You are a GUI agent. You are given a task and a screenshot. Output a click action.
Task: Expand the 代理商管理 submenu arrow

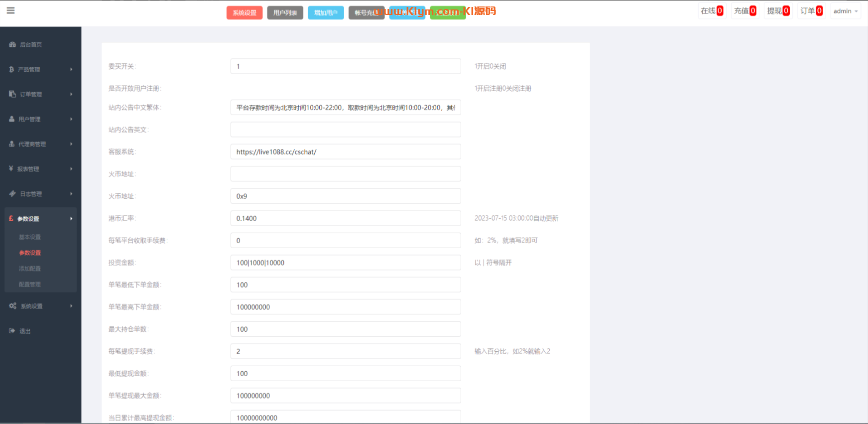point(71,144)
